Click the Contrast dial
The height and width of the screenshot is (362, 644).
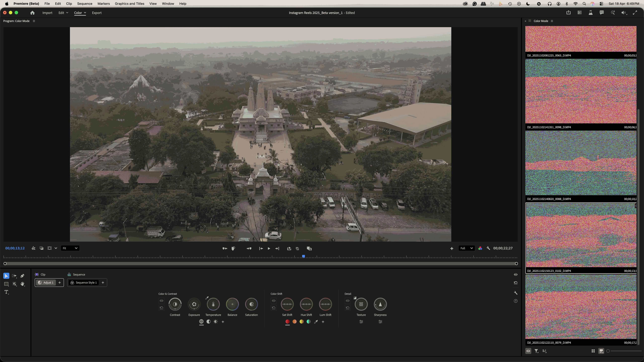pyautogui.click(x=175, y=304)
